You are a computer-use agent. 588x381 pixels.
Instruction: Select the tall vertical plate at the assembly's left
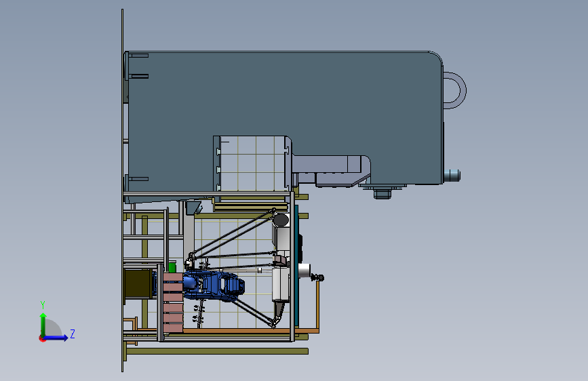coord(122,190)
